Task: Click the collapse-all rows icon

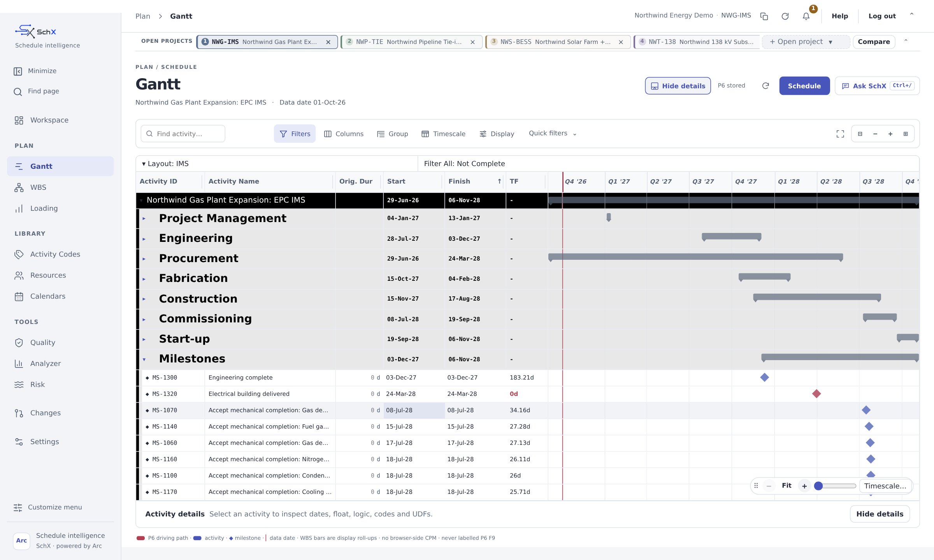Action: 860,134
